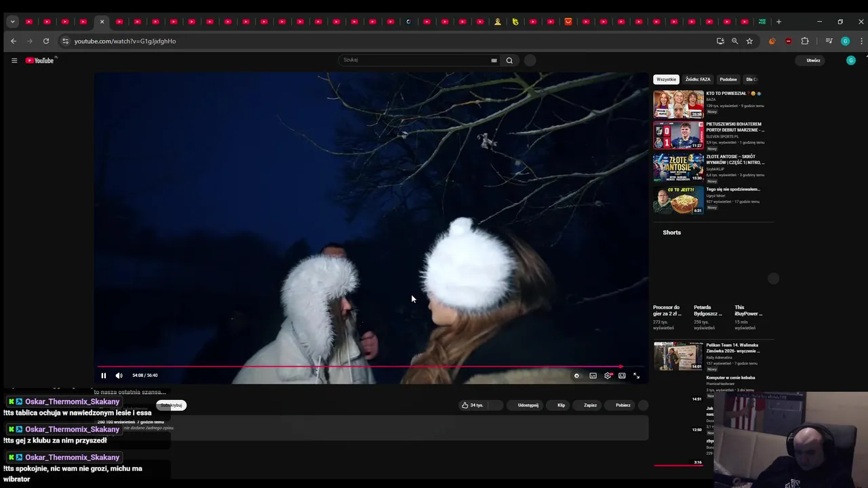This screenshot has width=868, height=488.
Task: Open the YouTube account avatar menu
Action: [x=851, y=60]
